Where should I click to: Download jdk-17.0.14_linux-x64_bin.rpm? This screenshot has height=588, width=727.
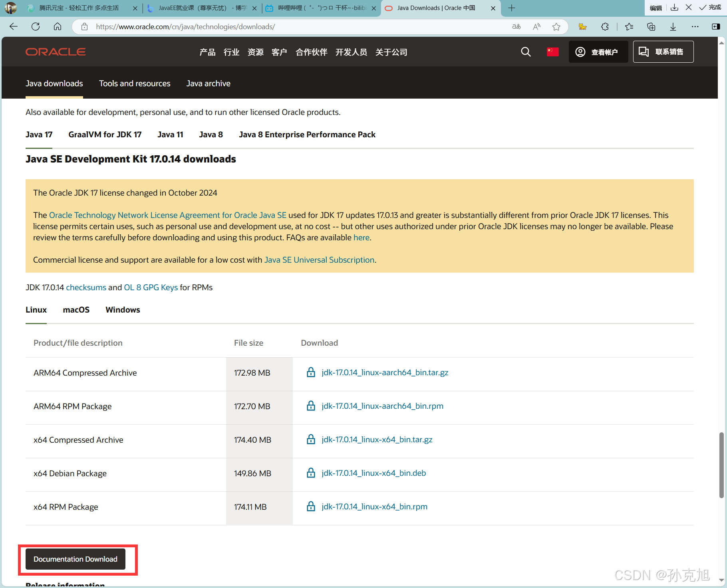click(374, 507)
